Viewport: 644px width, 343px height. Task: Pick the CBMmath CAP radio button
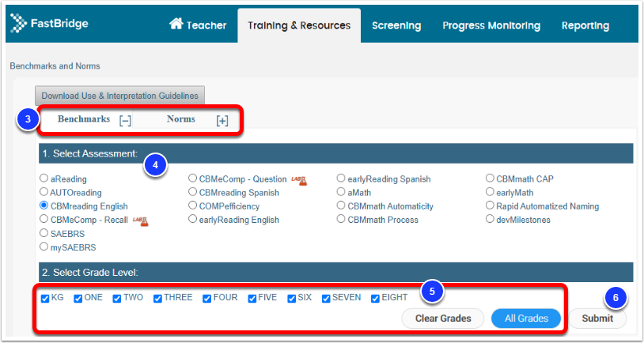490,178
